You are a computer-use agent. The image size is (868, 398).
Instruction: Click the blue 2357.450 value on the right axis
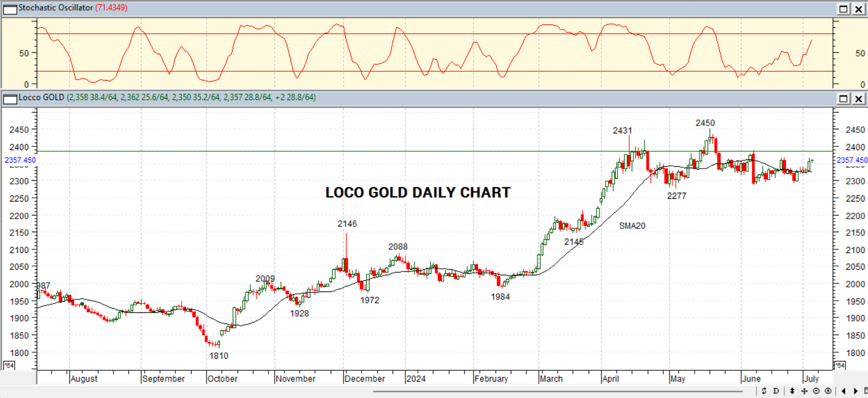click(852, 160)
